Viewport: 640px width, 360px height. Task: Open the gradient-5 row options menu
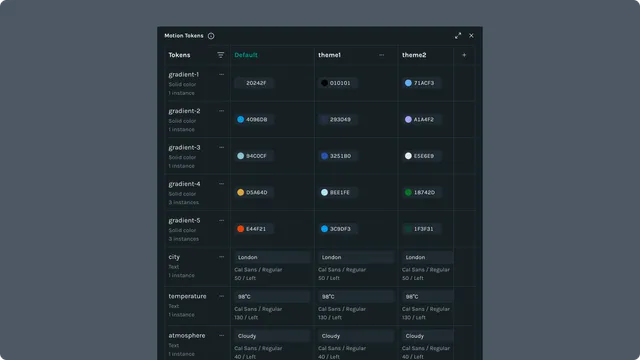click(x=222, y=220)
